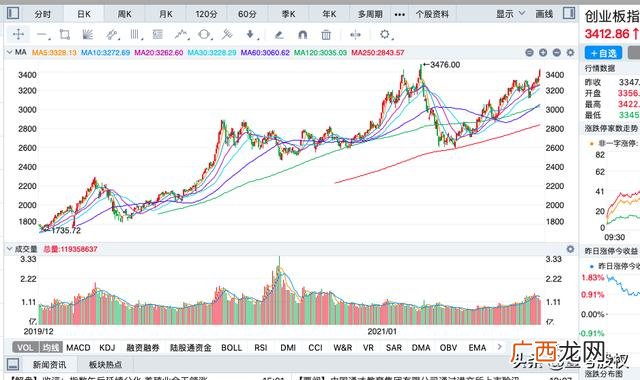Open the 新闻资讯 news tab
This screenshot has width=640, height=380.
click(49, 364)
